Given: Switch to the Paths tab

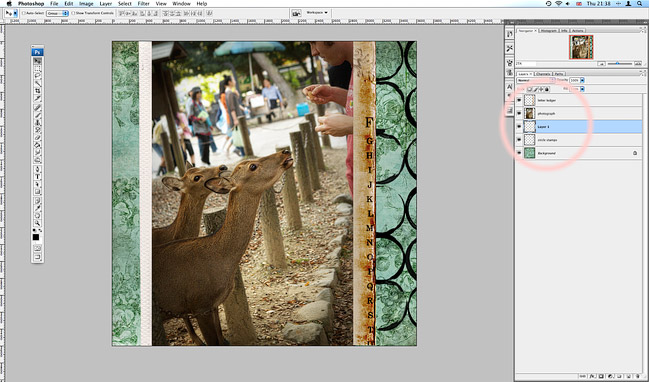Looking at the screenshot, I should pyautogui.click(x=558, y=74).
